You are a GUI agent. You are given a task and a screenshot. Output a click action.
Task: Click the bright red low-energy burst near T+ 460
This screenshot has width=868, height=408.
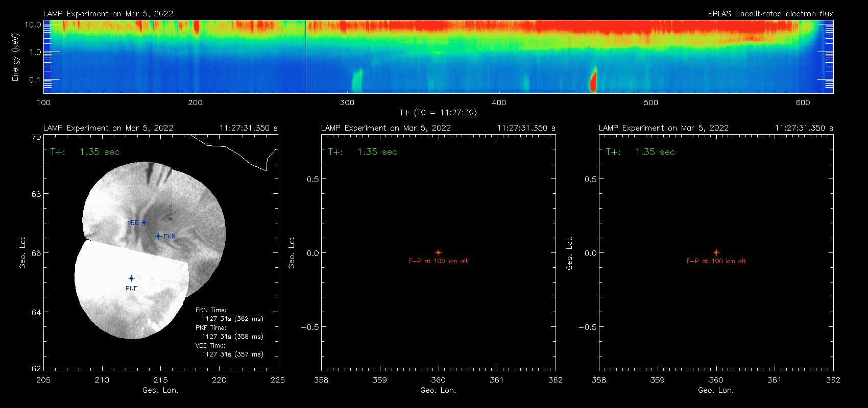click(593, 82)
